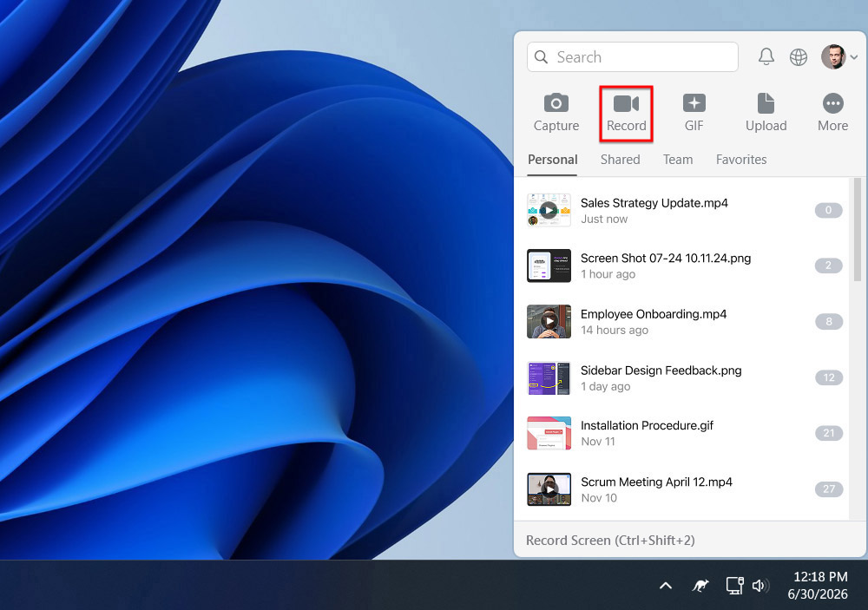The height and width of the screenshot is (610, 868).
Task: Switch to the Shared tab
Action: tap(620, 160)
